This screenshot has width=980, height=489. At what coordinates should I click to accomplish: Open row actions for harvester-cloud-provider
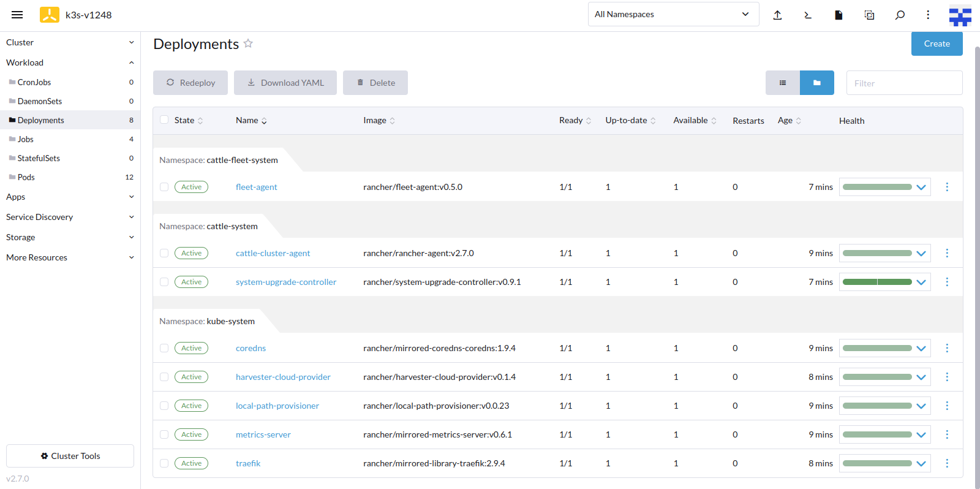click(x=947, y=377)
